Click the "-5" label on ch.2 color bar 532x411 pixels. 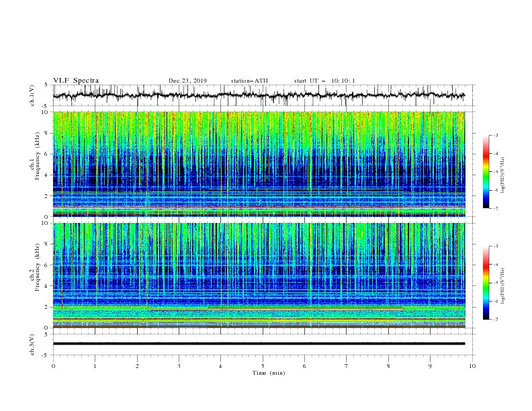495,283
